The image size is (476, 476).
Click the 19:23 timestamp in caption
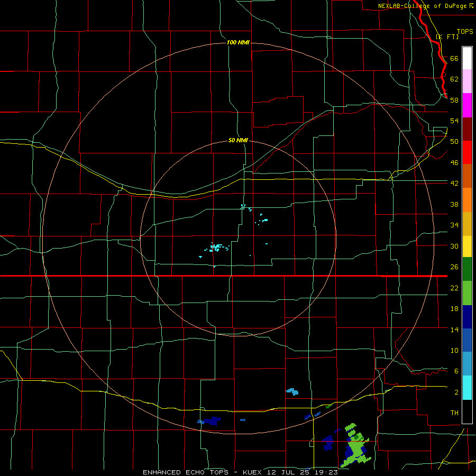326,472
